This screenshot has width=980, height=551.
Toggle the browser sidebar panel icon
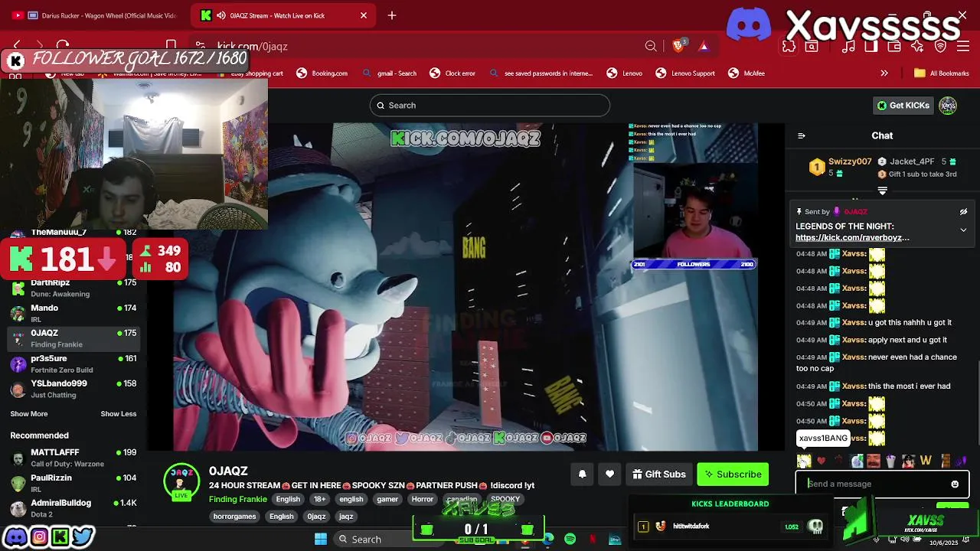pos(871,46)
